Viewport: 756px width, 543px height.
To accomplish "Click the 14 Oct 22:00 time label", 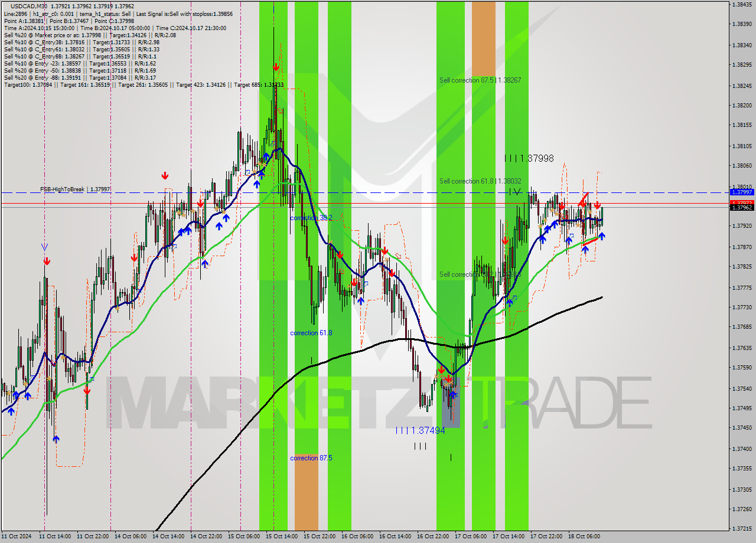I will pos(206,537).
